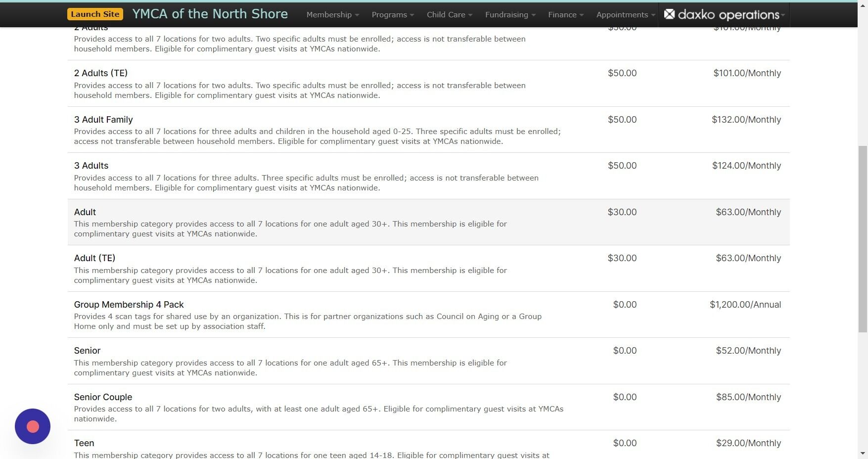The image size is (868, 459).
Task: Open the Group Membership 4 Pack entry
Action: pyautogui.click(x=129, y=304)
